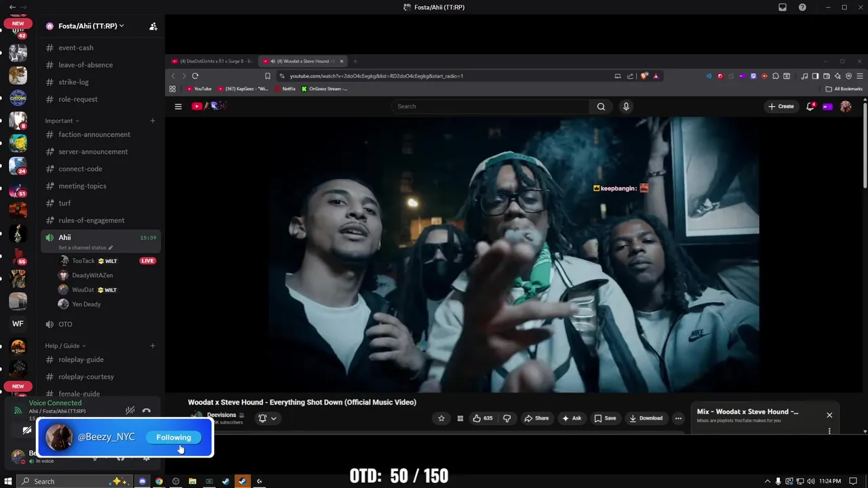Dislike the Woodat x Steve Hound video
Screen dimensions: 868x488
pyautogui.click(x=507, y=418)
